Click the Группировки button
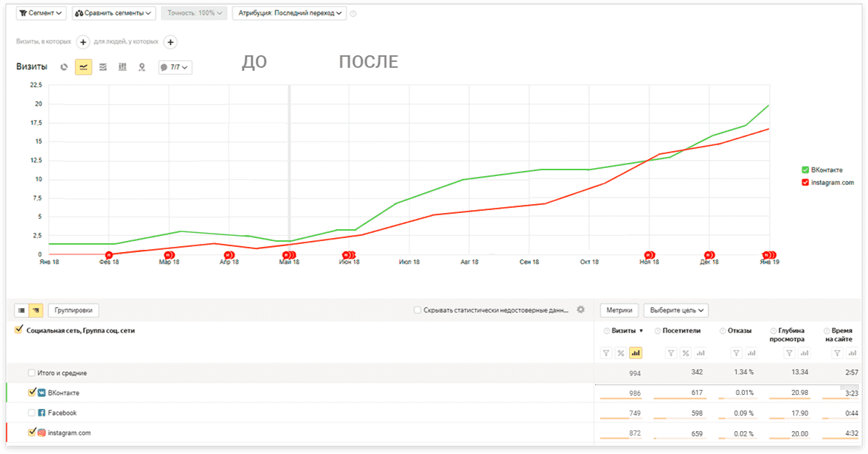868x454 pixels. coord(73,310)
